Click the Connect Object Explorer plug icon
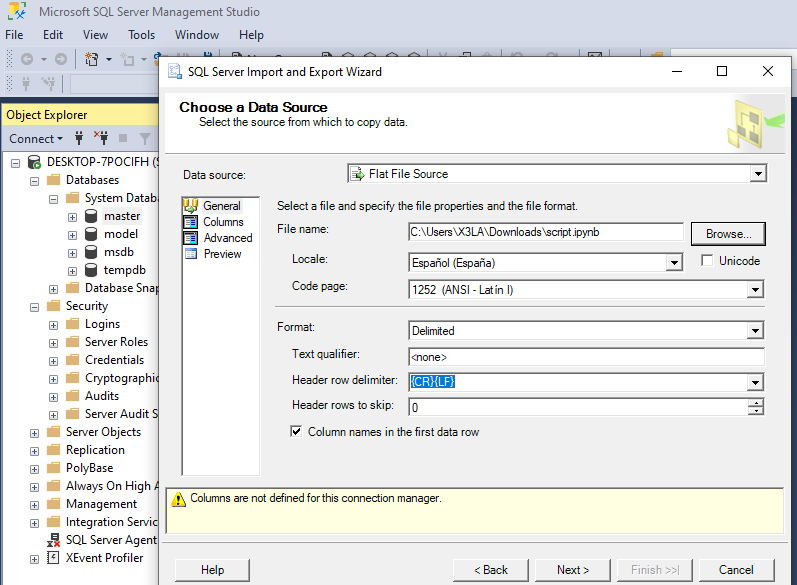797x585 pixels. tap(79, 139)
